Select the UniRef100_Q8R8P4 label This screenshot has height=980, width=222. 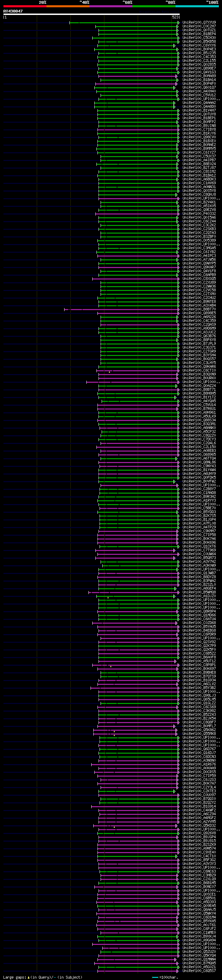pos(199,612)
